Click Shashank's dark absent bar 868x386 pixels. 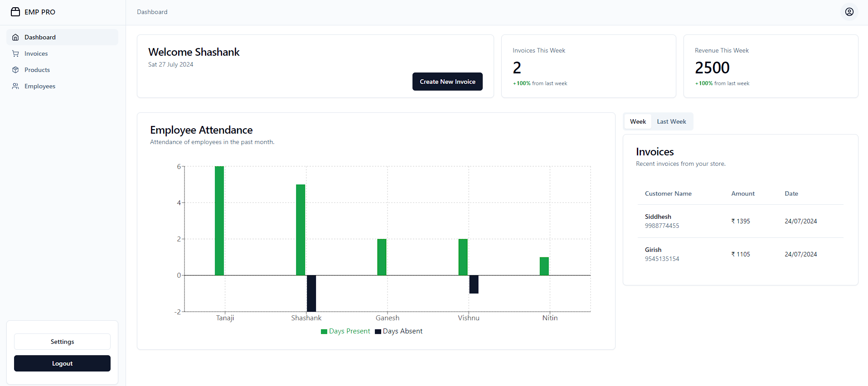point(311,293)
